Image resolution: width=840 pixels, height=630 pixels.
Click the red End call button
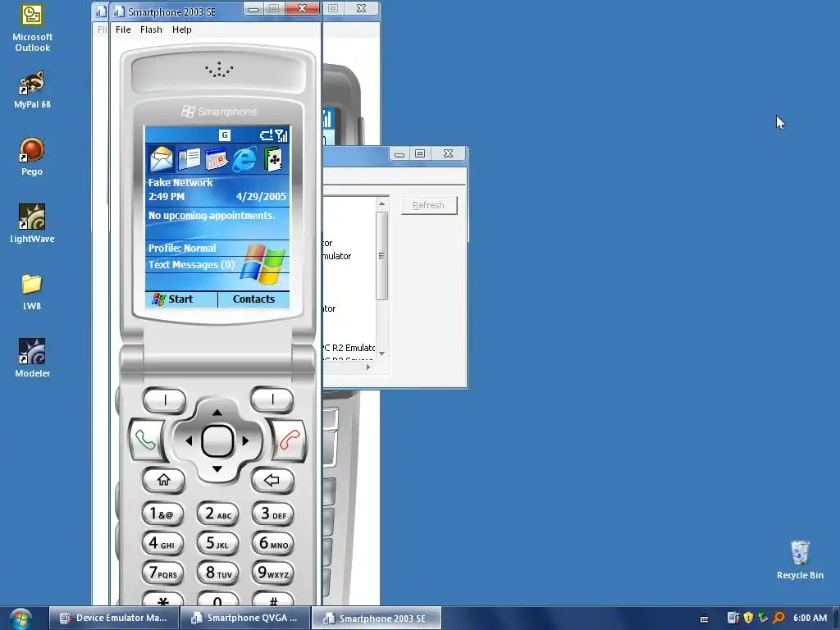tap(290, 440)
